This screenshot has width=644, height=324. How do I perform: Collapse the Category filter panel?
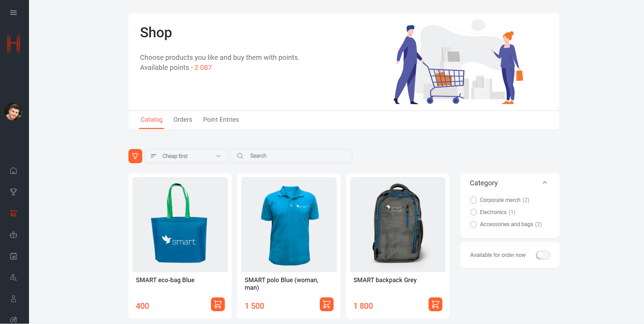pos(545,183)
